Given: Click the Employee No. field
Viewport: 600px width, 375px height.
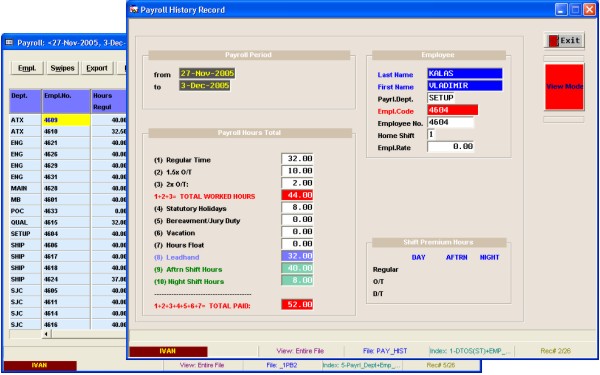Looking at the screenshot, I should pyautogui.click(x=450, y=122).
